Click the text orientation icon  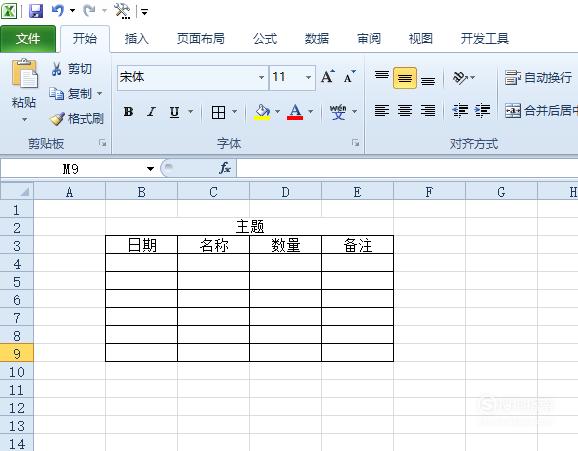tap(460, 77)
